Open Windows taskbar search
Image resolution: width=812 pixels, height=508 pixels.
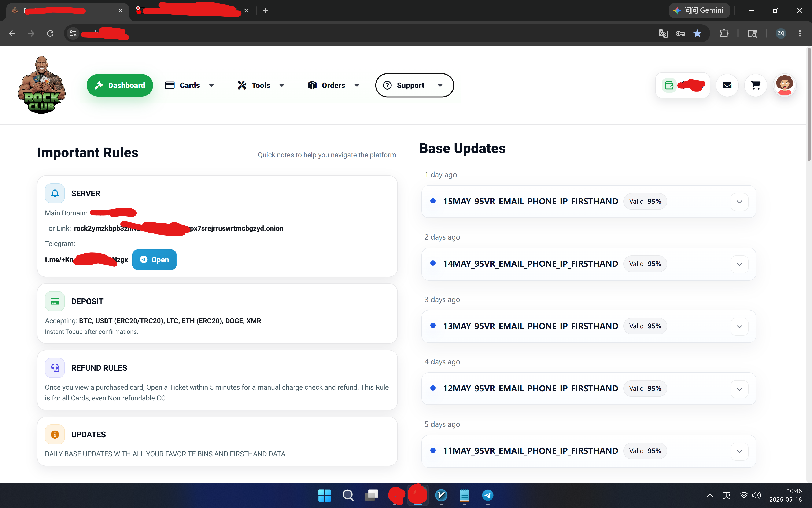pyautogui.click(x=348, y=495)
